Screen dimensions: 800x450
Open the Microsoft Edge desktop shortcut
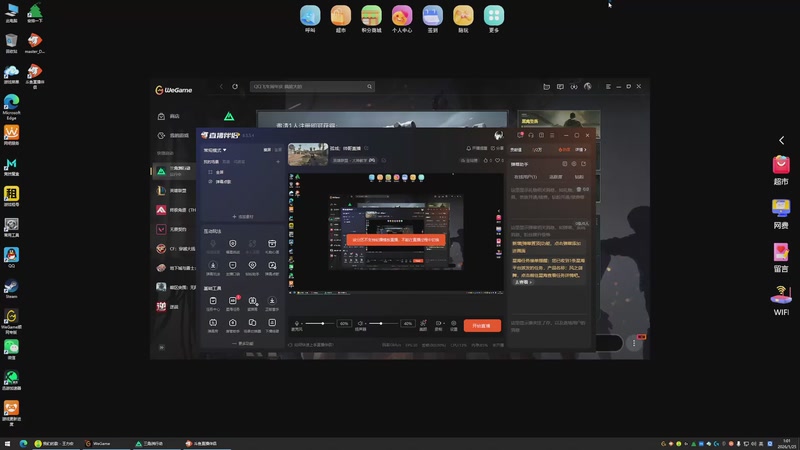(11, 107)
